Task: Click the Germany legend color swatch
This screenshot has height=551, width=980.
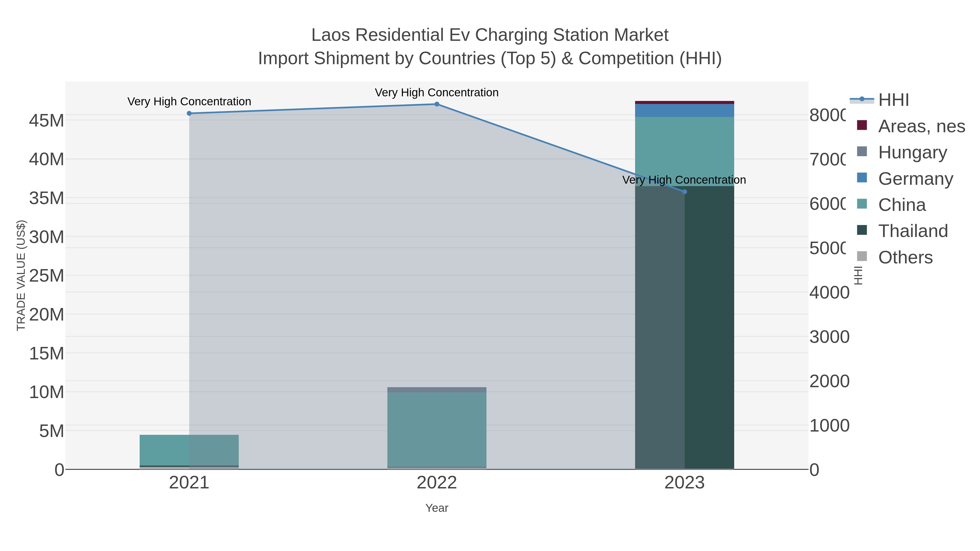Action: coord(862,178)
